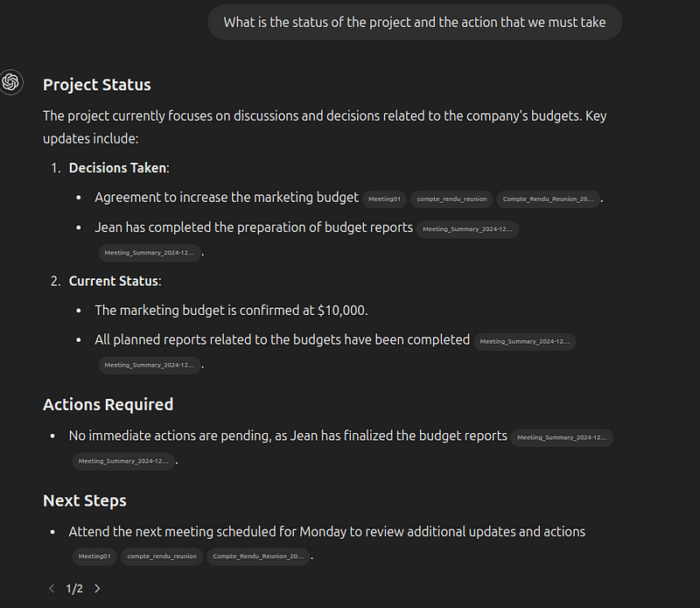
Task: Open Meeting_Summary citation after finalized budget reports
Action: click(x=562, y=437)
